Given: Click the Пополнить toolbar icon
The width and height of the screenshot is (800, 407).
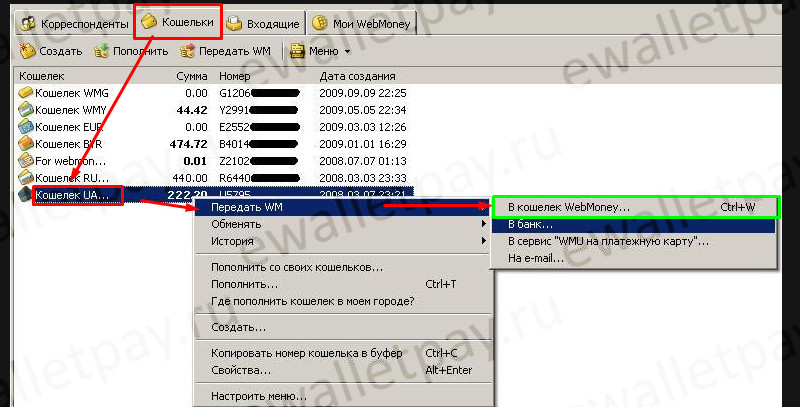Looking at the screenshot, I should (x=101, y=51).
